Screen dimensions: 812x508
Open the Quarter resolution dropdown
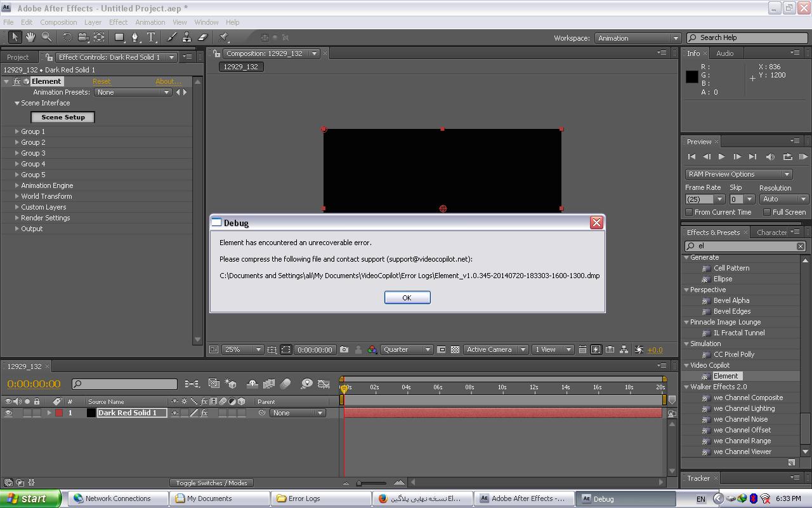407,349
